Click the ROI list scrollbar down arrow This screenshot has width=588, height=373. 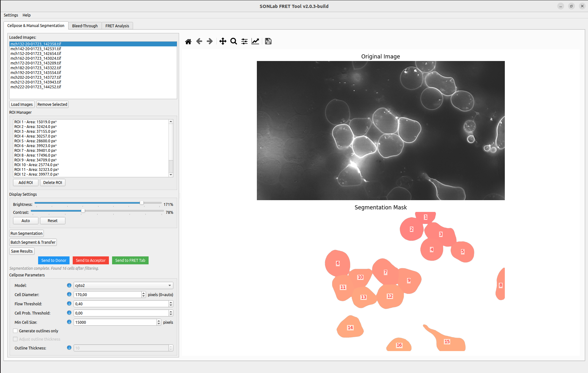[171, 174]
